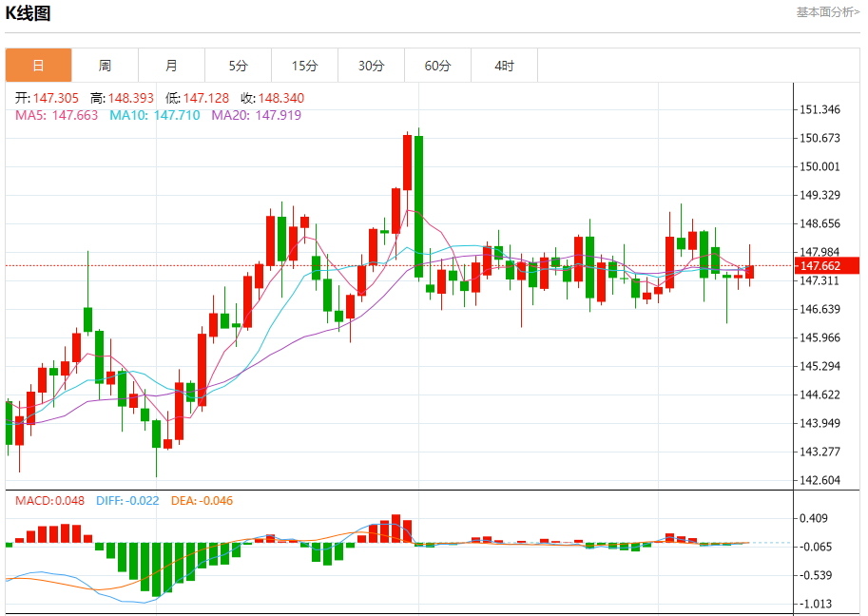Show the 60分 chart tab
The height and width of the screenshot is (616, 868).
click(438, 66)
